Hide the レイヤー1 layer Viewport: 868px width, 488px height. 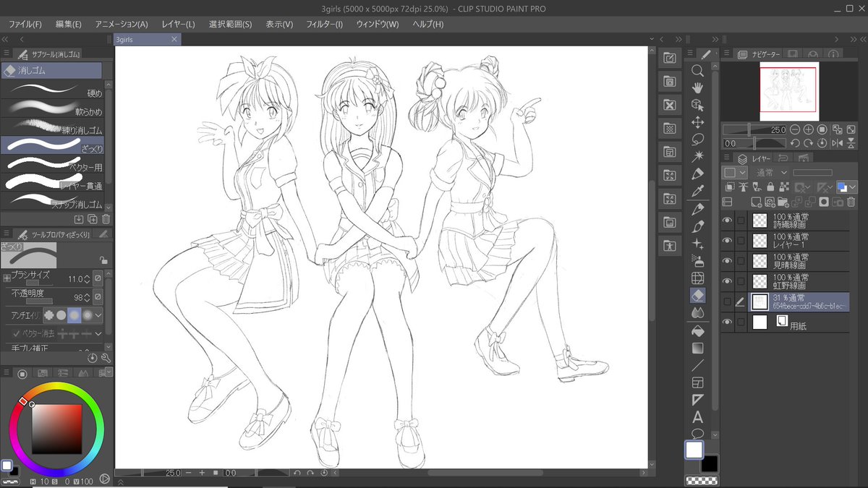[728, 241]
